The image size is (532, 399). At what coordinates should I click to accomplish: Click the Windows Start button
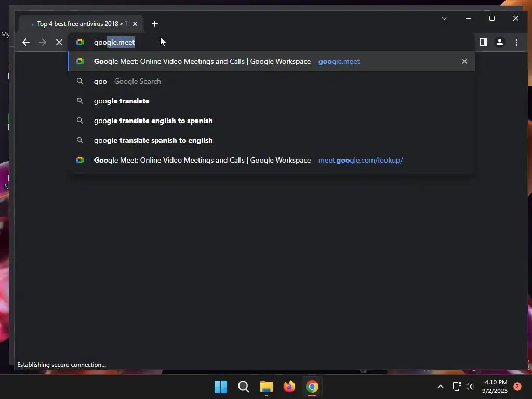pos(220,387)
